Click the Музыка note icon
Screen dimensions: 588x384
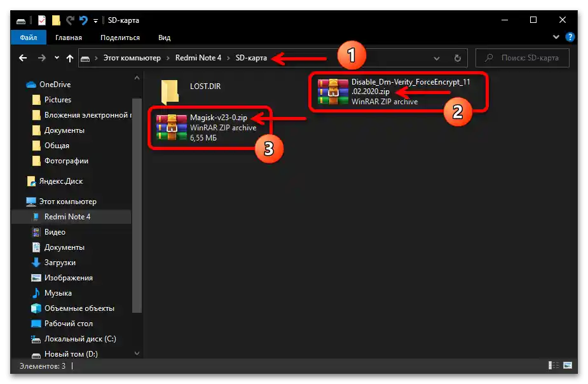[x=36, y=293]
